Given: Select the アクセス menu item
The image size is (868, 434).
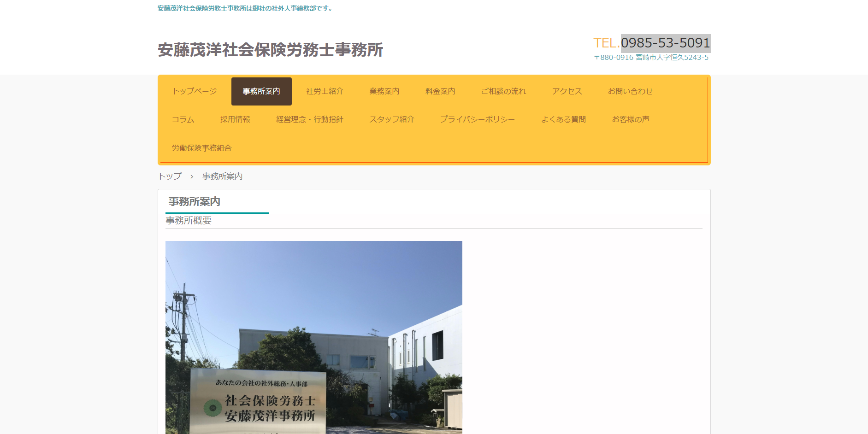Looking at the screenshot, I should pyautogui.click(x=566, y=91).
